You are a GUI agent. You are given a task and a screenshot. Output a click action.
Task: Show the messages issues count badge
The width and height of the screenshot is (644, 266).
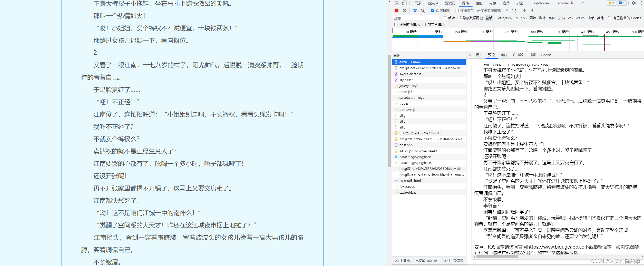[x=622, y=3]
